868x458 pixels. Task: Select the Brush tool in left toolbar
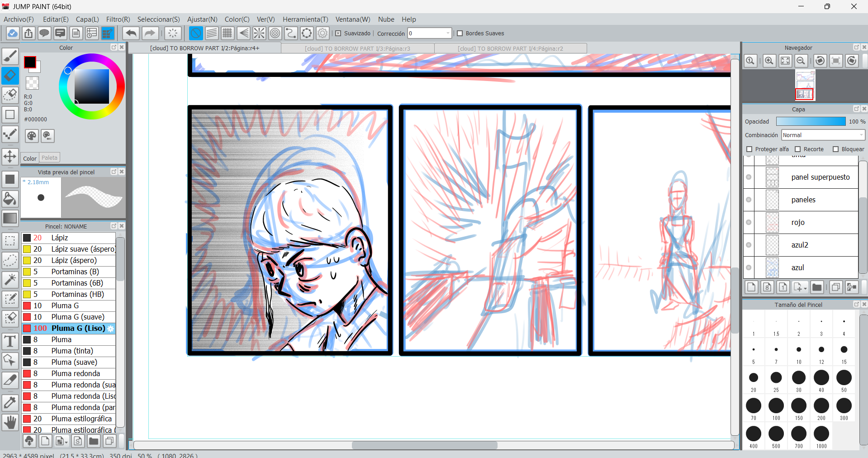point(10,57)
